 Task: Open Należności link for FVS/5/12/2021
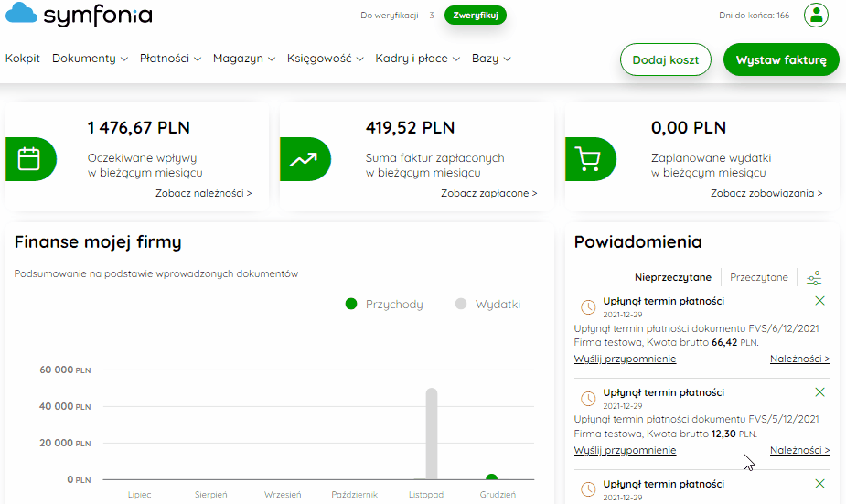point(799,450)
